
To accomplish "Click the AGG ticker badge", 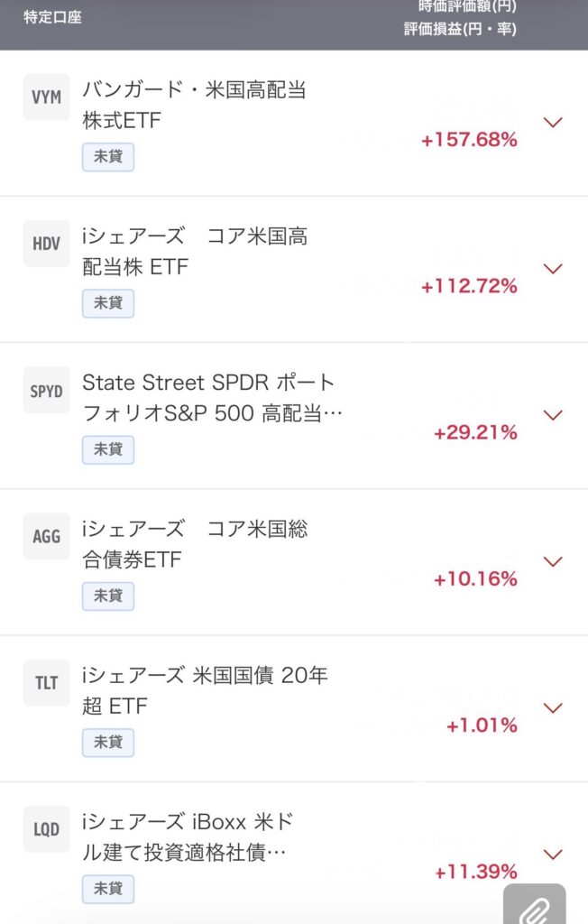I will 46,537.
